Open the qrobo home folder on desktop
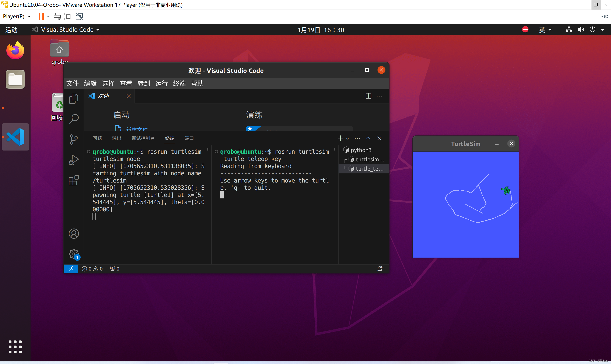This screenshot has width=611, height=364. (x=60, y=52)
